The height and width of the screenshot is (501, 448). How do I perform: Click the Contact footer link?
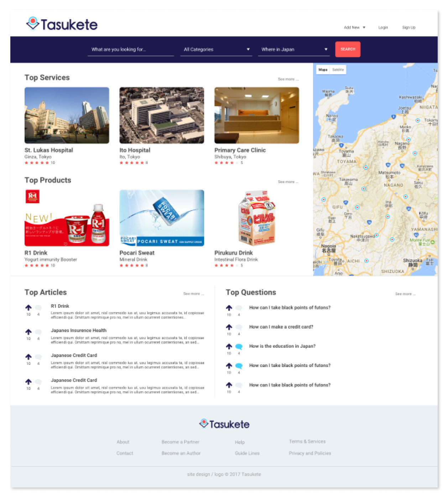[x=125, y=453]
